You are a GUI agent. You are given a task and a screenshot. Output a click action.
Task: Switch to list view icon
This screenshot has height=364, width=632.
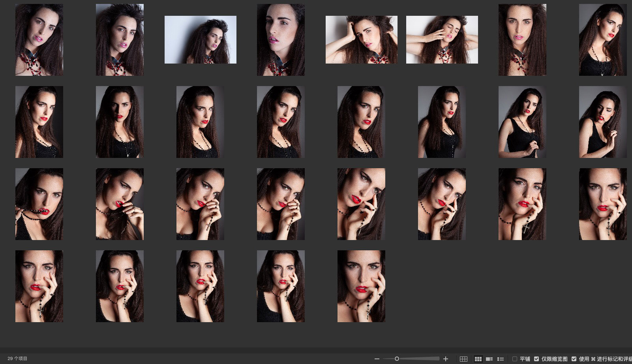501,359
